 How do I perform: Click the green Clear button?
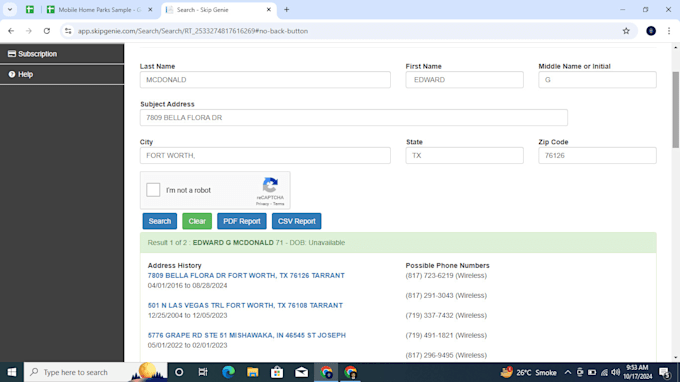pos(197,221)
